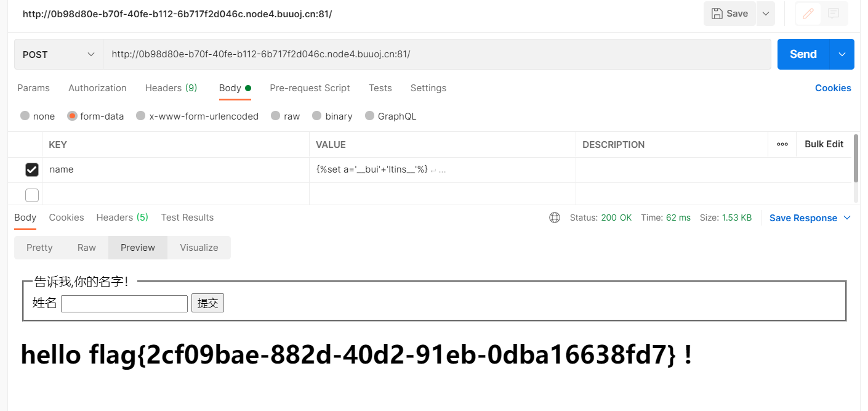Uncheck the checkbox on the name row
Image resolution: width=868 pixels, height=411 pixels.
click(32, 169)
